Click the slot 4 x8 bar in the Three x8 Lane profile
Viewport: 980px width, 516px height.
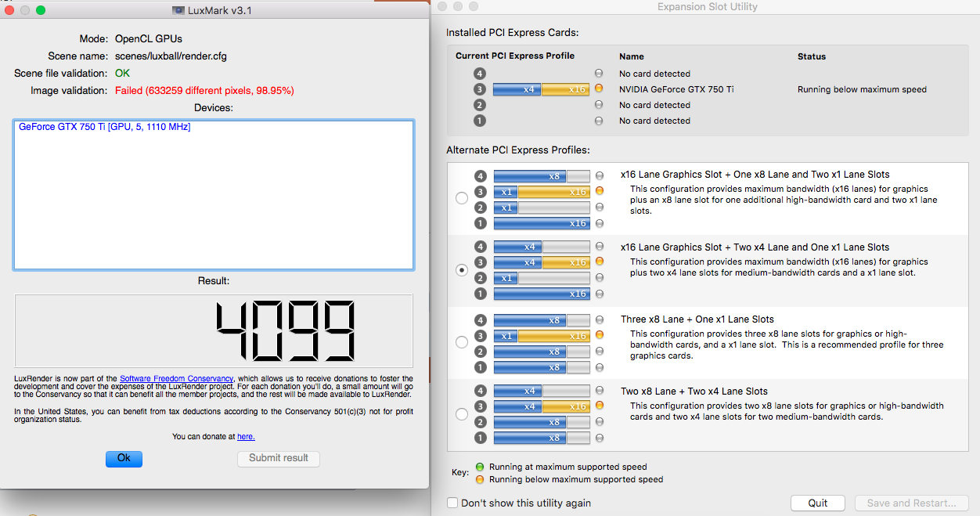pos(542,320)
